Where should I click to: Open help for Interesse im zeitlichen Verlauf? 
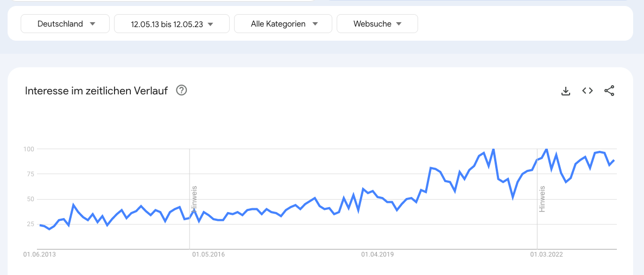coord(181,90)
